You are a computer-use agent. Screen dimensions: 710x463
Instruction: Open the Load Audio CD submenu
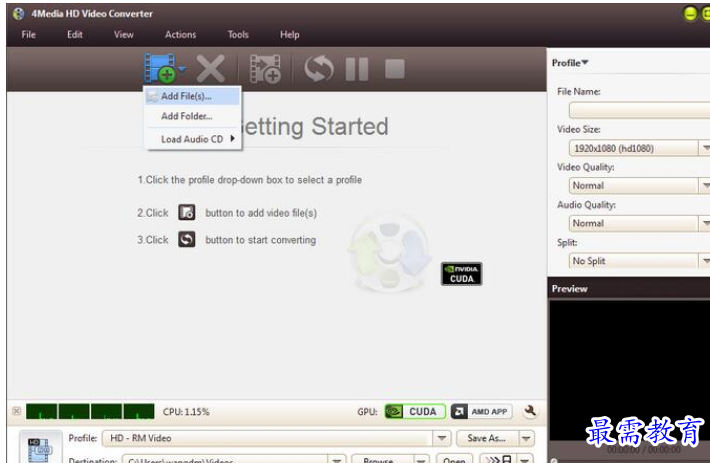coord(192,139)
